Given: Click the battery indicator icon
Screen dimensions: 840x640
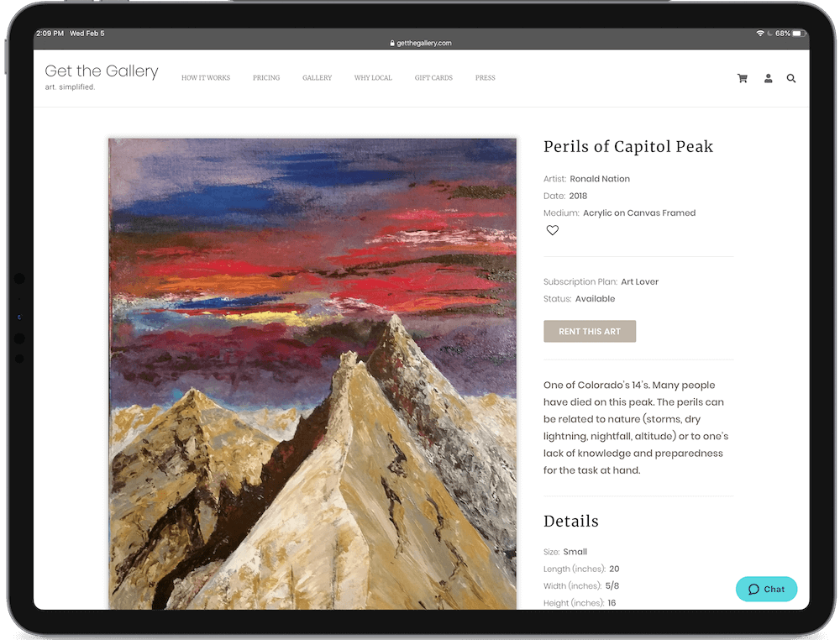Looking at the screenshot, I should click(x=798, y=34).
